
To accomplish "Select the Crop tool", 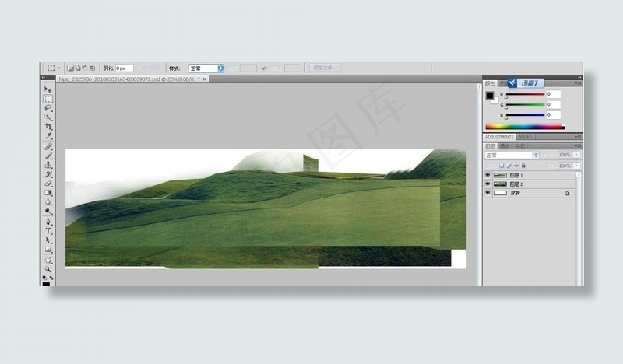I will tap(48, 127).
